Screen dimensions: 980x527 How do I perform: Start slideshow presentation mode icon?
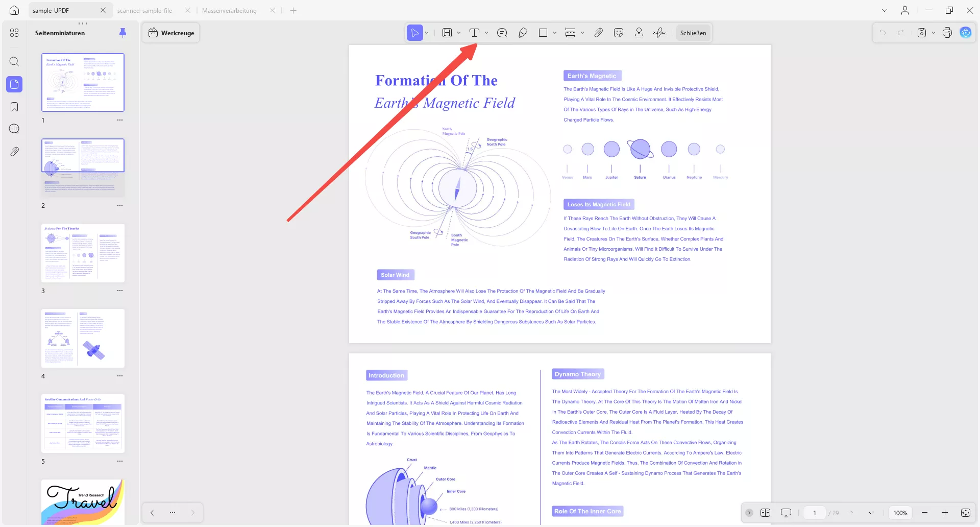click(x=786, y=513)
